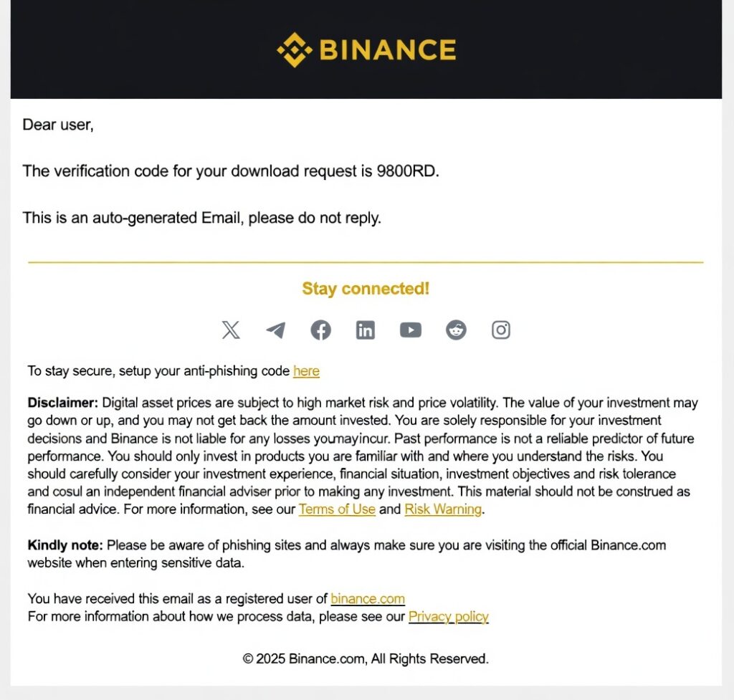Click the Binance logo in the header
The width and height of the screenshot is (734, 700).
click(366, 49)
